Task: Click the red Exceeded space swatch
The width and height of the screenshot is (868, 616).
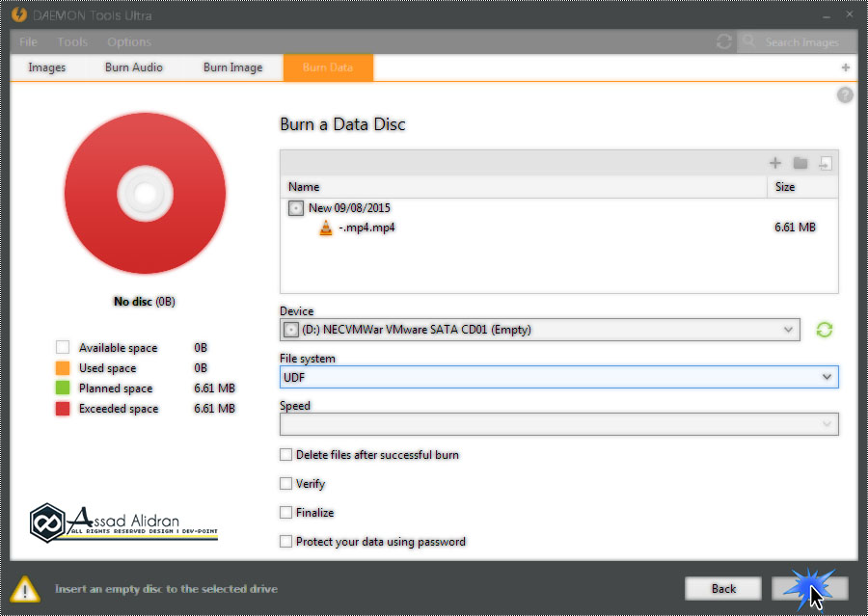Action: 63,409
